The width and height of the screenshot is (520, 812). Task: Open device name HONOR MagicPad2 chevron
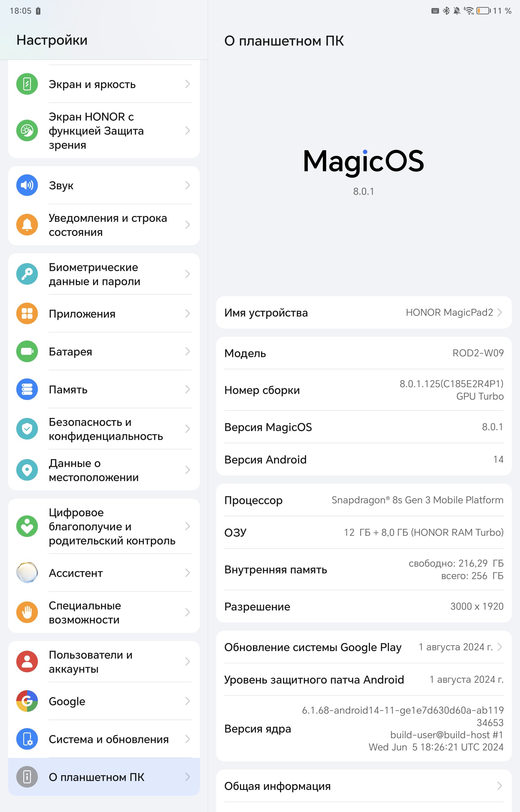click(x=499, y=312)
